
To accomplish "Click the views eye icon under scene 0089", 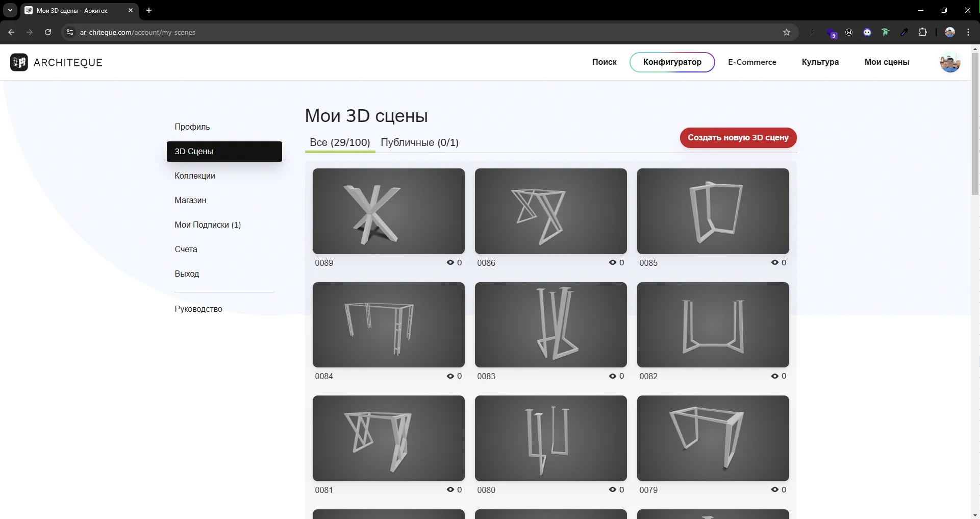I will tap(450, 262).
